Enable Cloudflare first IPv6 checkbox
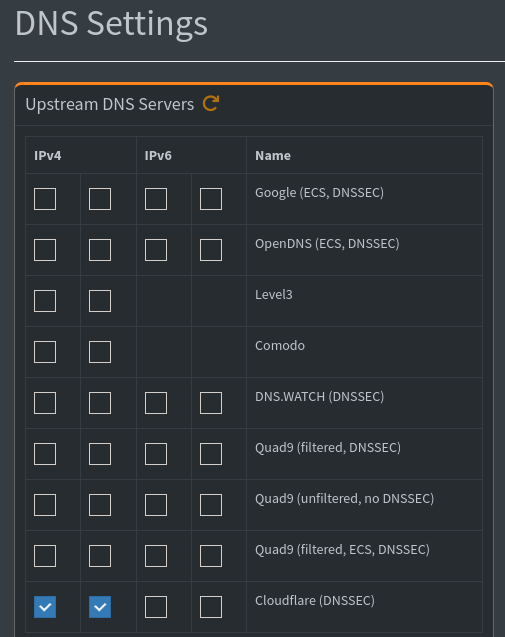This screenshot has height=637, width=505. point(156,607)
